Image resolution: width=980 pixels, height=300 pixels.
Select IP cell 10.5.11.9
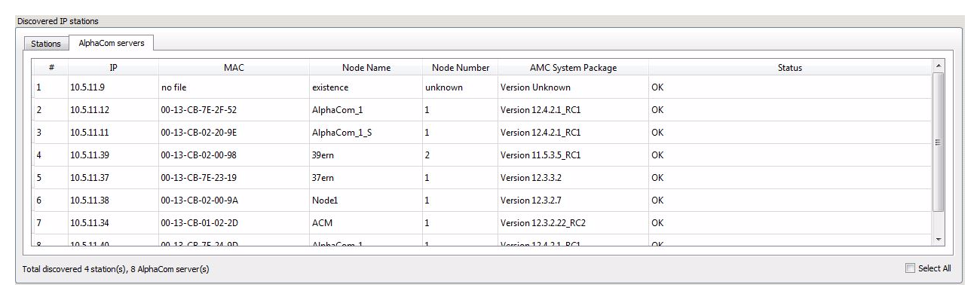click(113, 87)
